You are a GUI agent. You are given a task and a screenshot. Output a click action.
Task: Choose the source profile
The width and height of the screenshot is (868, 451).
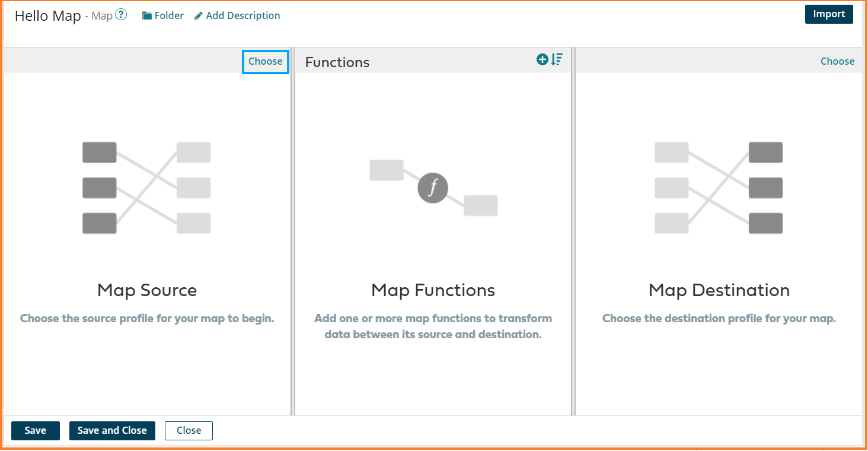(265, 61)
